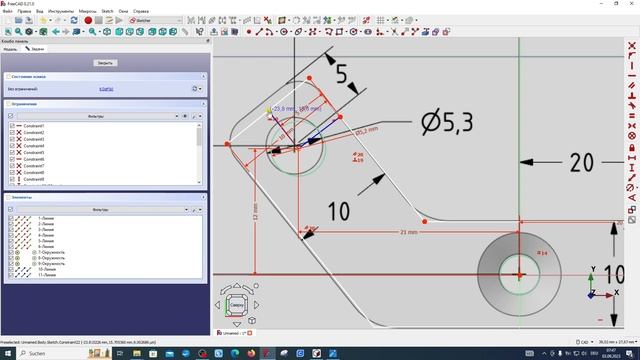The height and width of the screenshot is (360, 640).
Task: Uncheck the 11-Линия element checkbox
Action: tap(11, 275)
